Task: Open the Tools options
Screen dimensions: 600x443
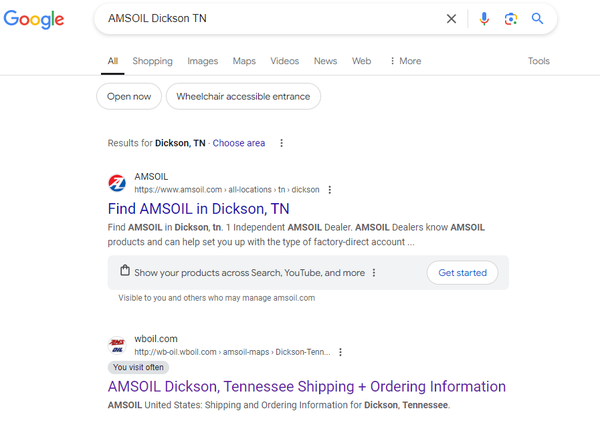Action: click(539, 61)
